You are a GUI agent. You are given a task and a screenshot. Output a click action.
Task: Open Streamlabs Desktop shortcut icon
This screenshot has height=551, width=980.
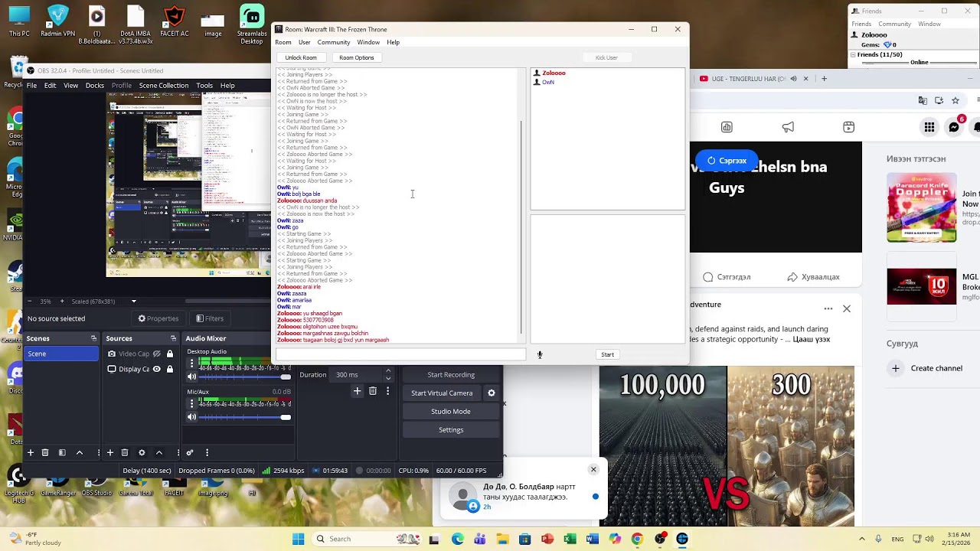252,23
